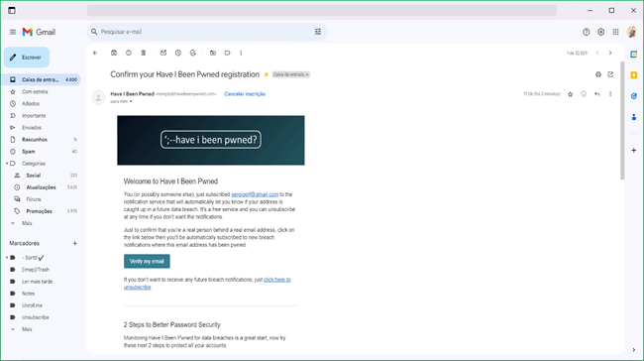Print the email using the printer icon
The width and height of the screenshot is (644, 361).
point(598,74)
